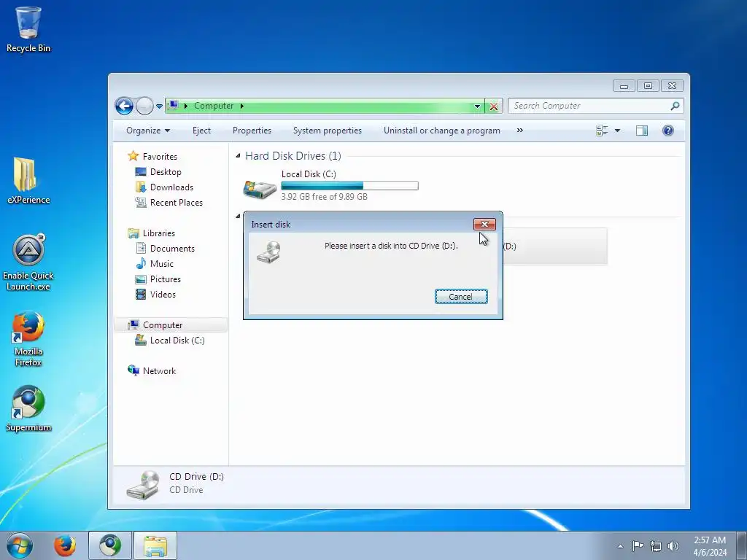Open Desktop in Favorites
The image size is (747, 560).
click(x=166, y=172)
